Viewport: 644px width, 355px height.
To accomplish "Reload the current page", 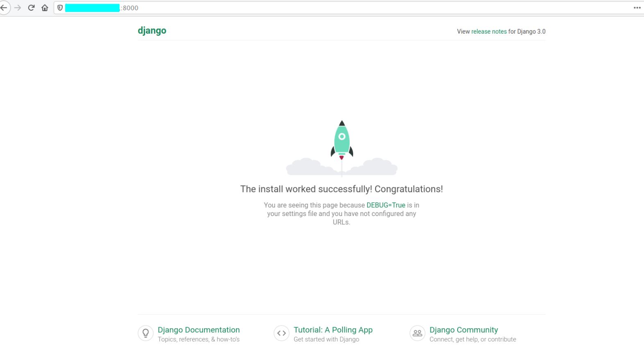I will tap(31, 8).
